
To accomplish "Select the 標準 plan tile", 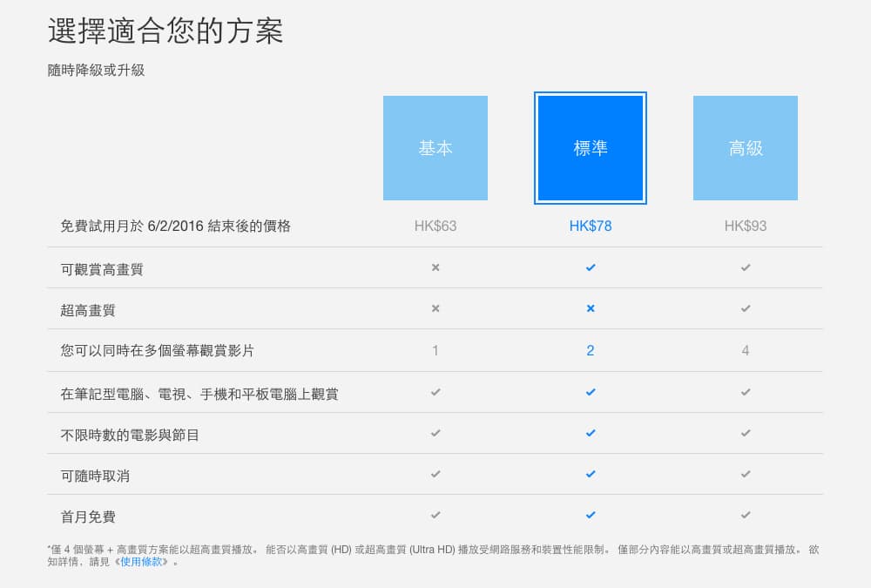I will (591, 148).
